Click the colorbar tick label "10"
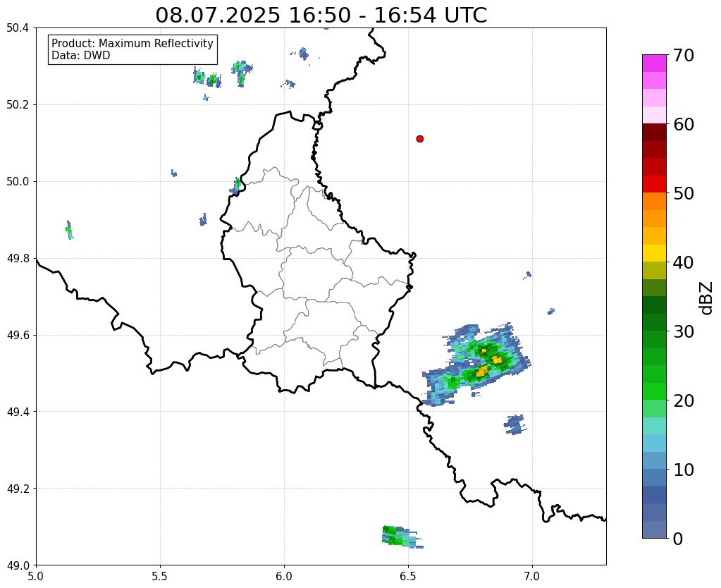Screen dimensions: 721x588 point(684,470)
